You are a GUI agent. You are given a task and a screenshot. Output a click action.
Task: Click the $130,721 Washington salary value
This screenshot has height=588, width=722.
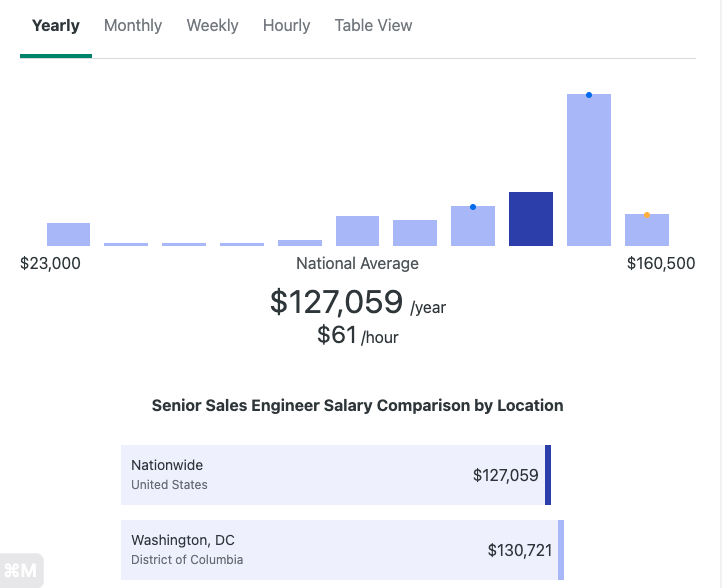tap(520, 550)
